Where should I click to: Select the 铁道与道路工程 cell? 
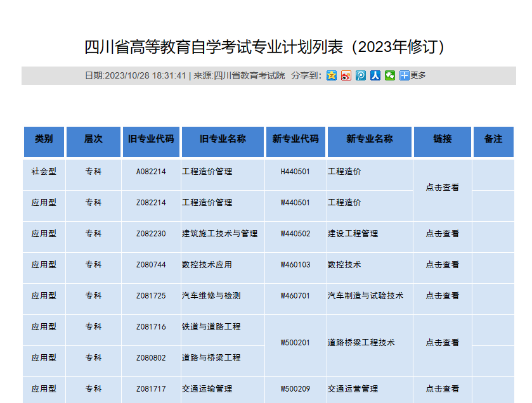tap(211, 326)
